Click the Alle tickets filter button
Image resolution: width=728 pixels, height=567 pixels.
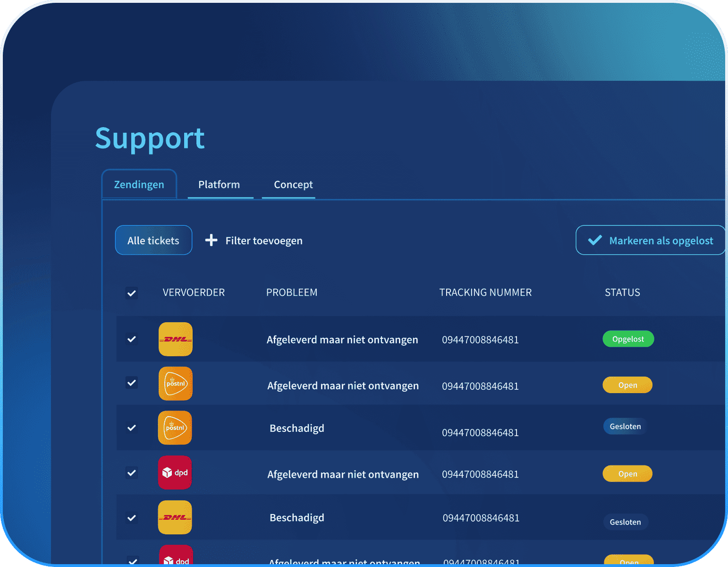(153, 240)
